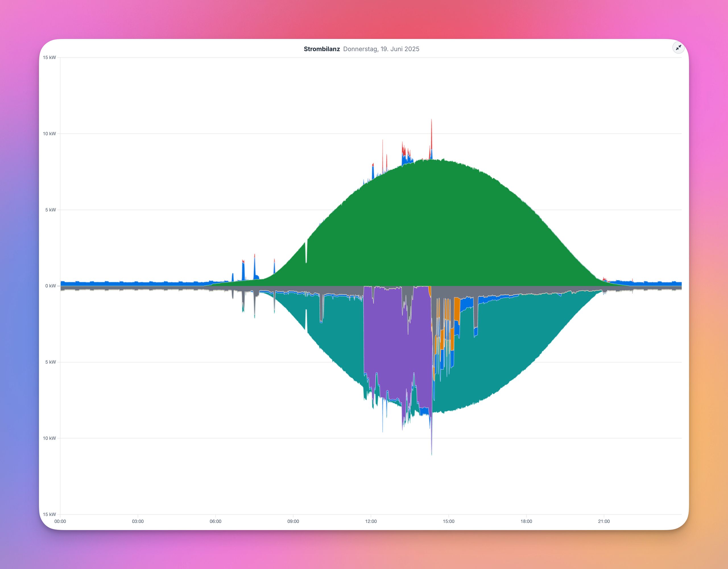
Task: Click the lower 10 kW axis label
Action: click(x=49, y=438)
